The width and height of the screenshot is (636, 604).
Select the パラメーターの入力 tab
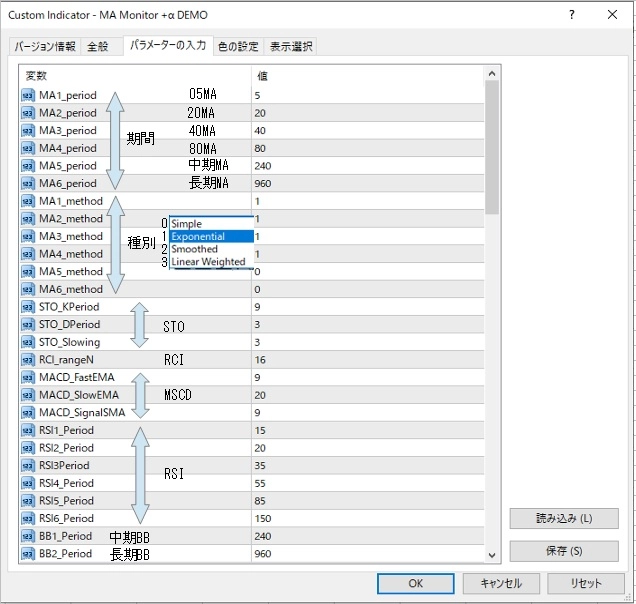click(x=168, y=45)
